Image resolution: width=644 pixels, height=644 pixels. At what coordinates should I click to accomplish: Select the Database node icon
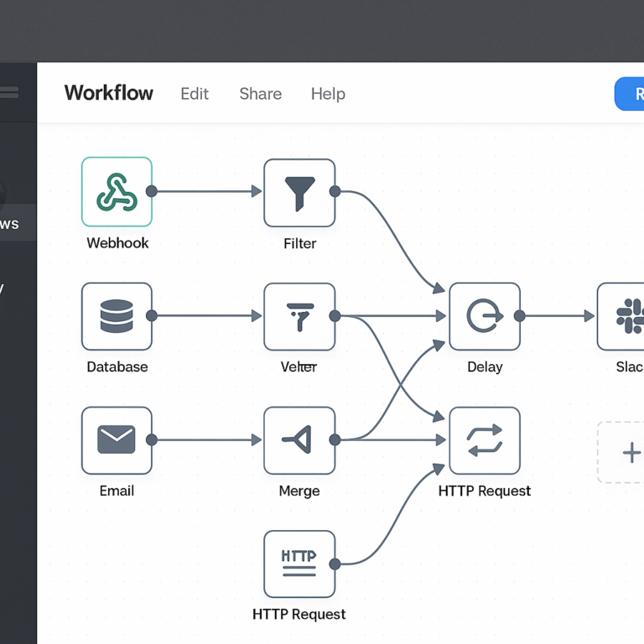coord(117,316)
